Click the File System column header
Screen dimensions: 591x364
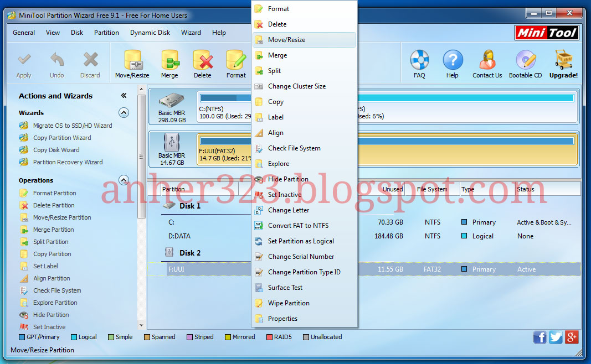point(432,189)
